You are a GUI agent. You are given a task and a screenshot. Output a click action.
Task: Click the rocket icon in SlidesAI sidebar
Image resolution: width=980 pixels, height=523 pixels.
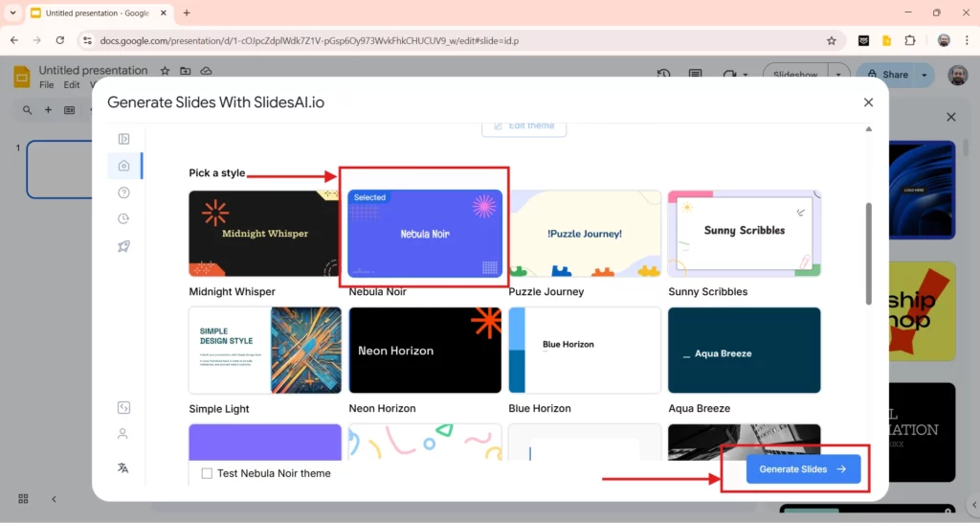(x=123, y=246)
